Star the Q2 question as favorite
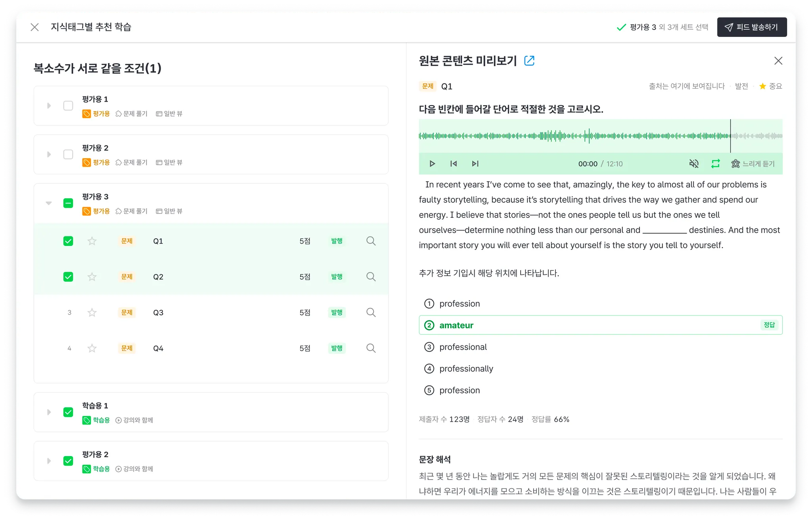812x520 pixels. click(x=92, y=277)
